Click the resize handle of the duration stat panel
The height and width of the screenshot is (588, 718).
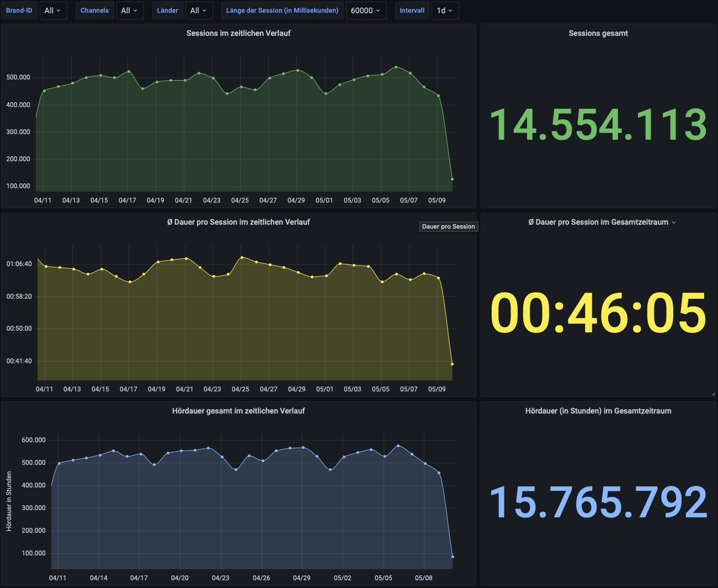713,394
